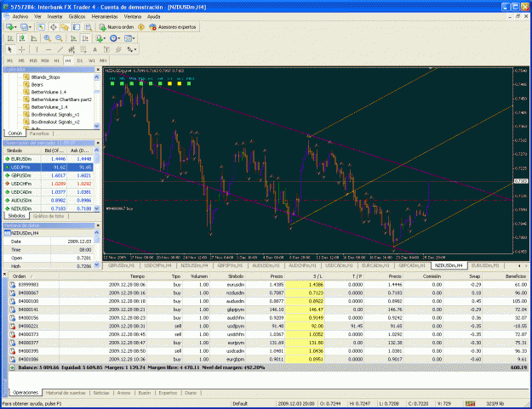This screenshot has height=409, width=532.
Task: Click the yellow diamond alert icon
Action: [141, 26]
